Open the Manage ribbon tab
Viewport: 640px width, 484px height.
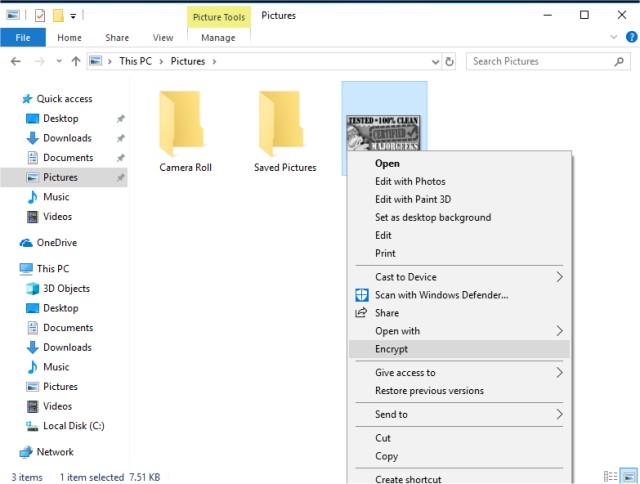[218, 38]
